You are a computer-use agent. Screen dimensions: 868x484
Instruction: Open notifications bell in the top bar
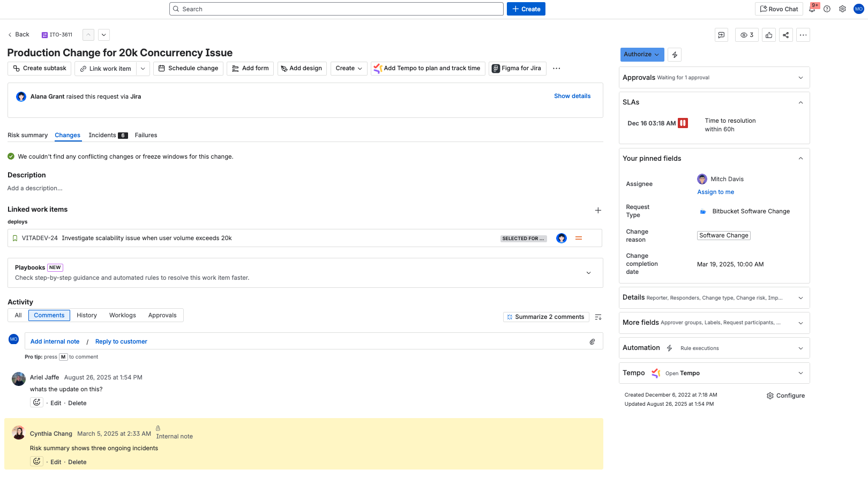click(811, 9)
